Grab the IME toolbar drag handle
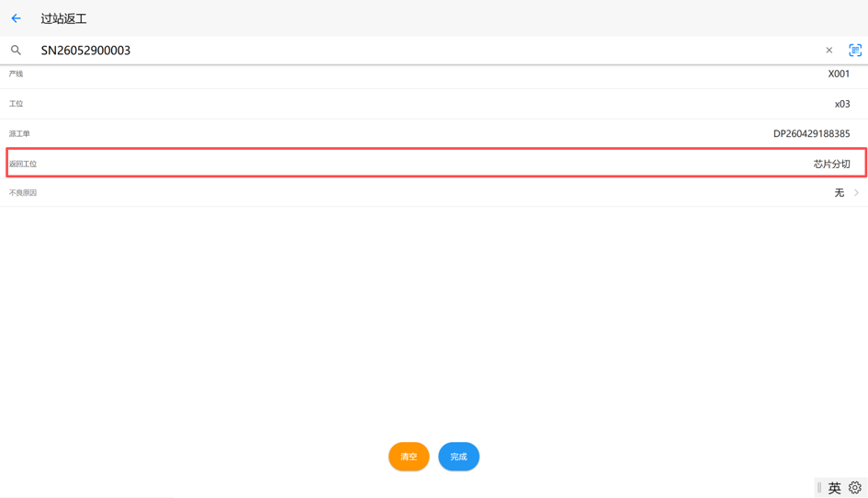 pyautogui.click(x=819, y=488)
